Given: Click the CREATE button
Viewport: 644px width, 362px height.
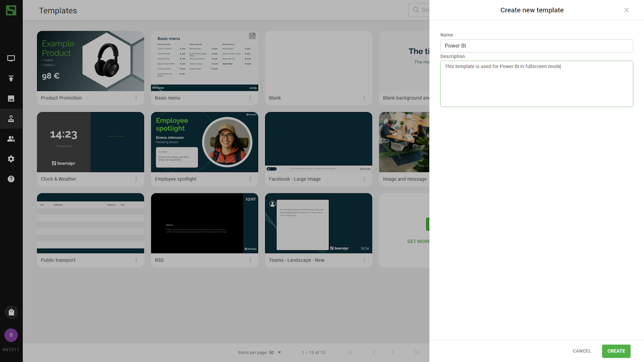Looking at the screenshot, I should pyautogui.click(x=616, y=351).
